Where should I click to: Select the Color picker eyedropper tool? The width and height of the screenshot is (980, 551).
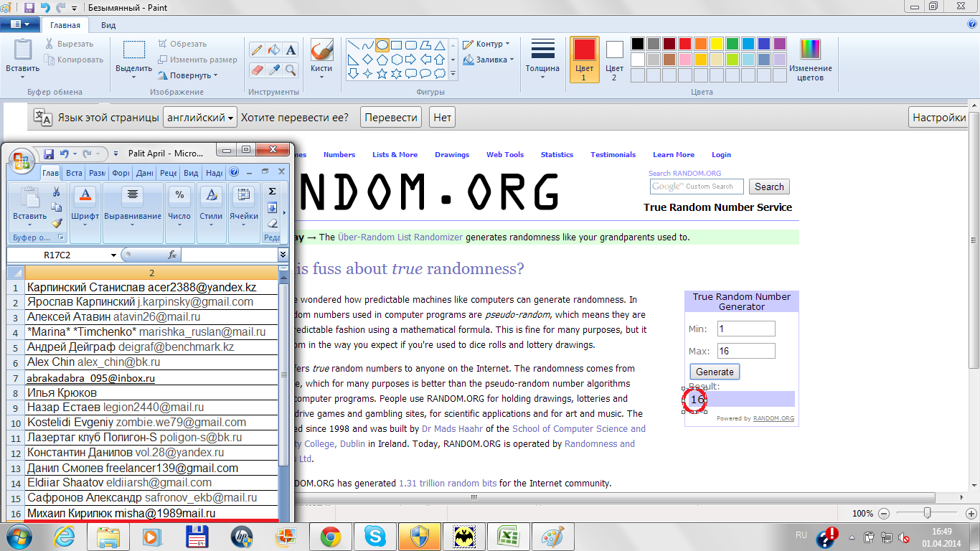point(273,70)
